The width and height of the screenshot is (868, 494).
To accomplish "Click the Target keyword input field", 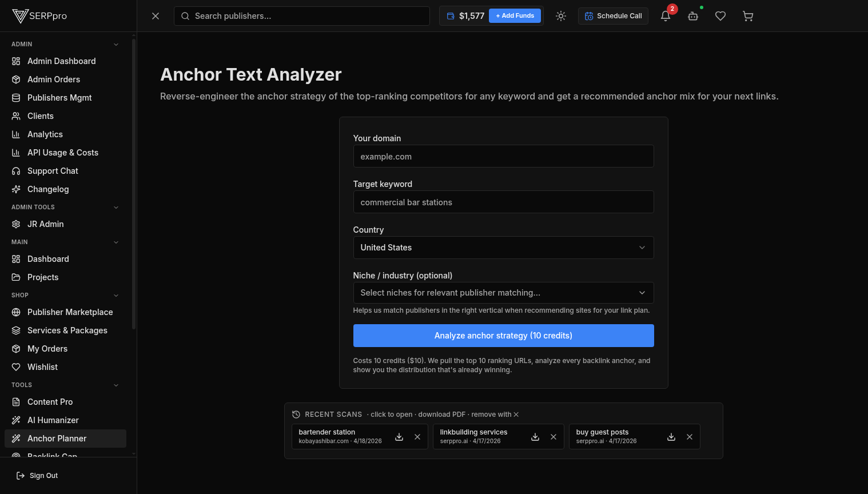I will [503, 202].
